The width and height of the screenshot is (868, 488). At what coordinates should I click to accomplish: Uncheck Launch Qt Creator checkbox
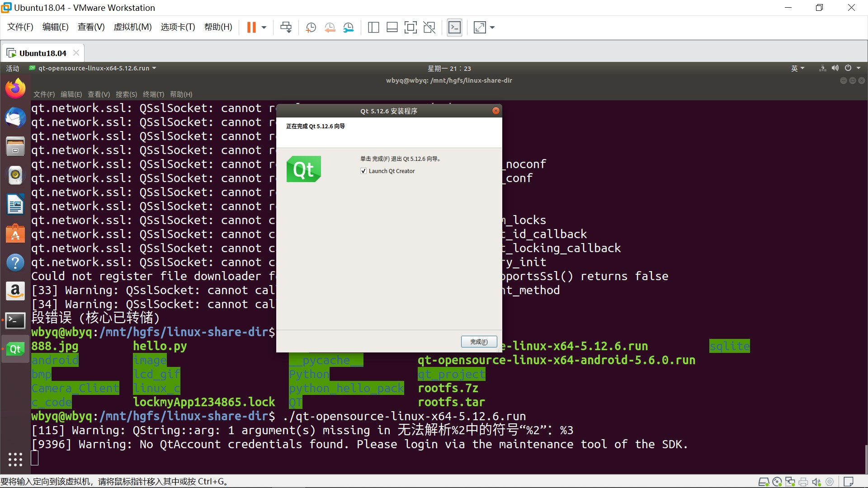[363, 171]
